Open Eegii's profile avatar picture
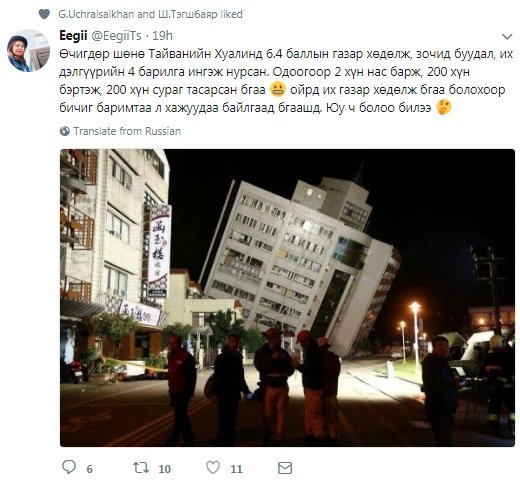 (x=28, y=51)
